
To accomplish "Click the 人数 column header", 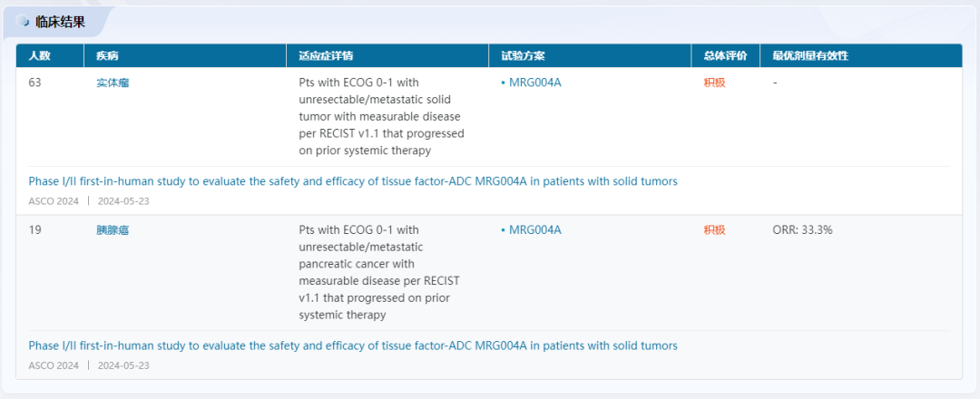I will click(x=40, y=56).
